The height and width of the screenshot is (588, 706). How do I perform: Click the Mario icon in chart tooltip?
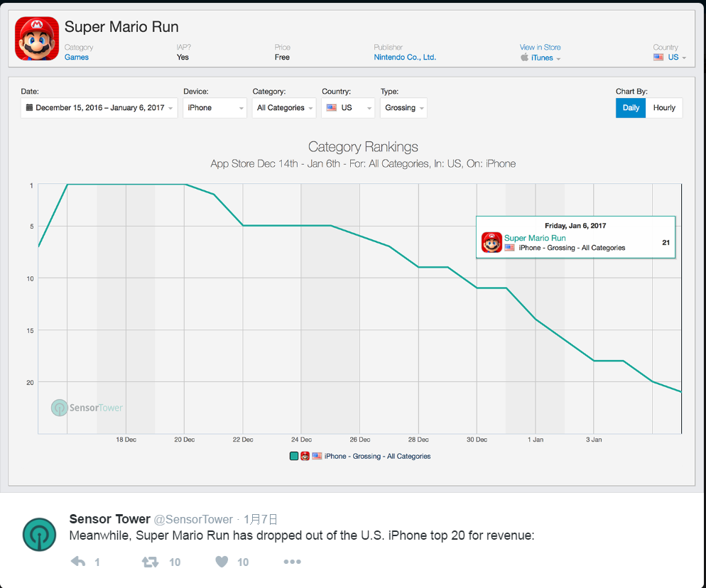[492, 242]
